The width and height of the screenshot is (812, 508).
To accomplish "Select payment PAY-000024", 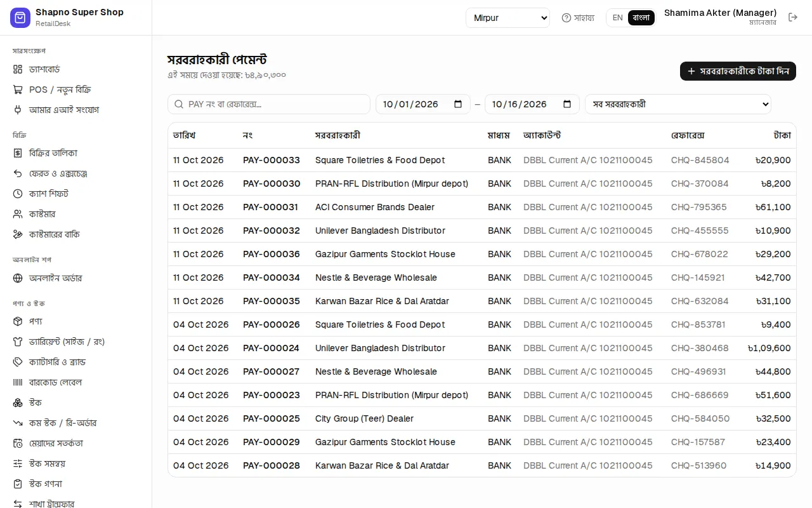I will [272, 348].
